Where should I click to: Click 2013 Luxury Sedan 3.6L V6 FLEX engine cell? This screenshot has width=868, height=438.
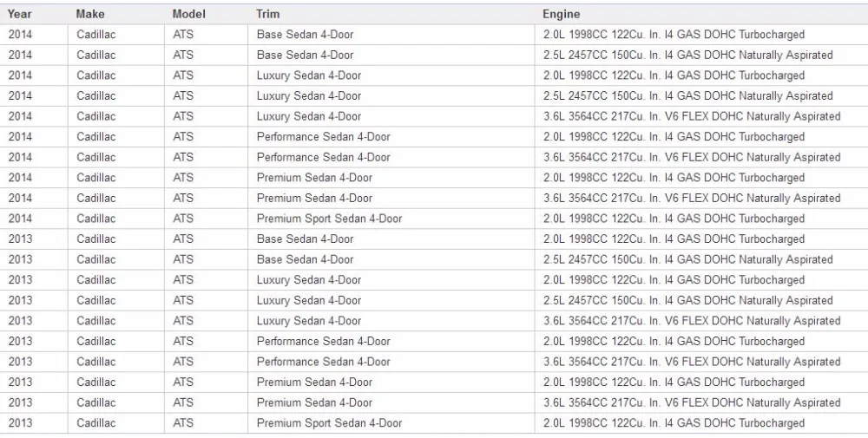pos(701,321)
